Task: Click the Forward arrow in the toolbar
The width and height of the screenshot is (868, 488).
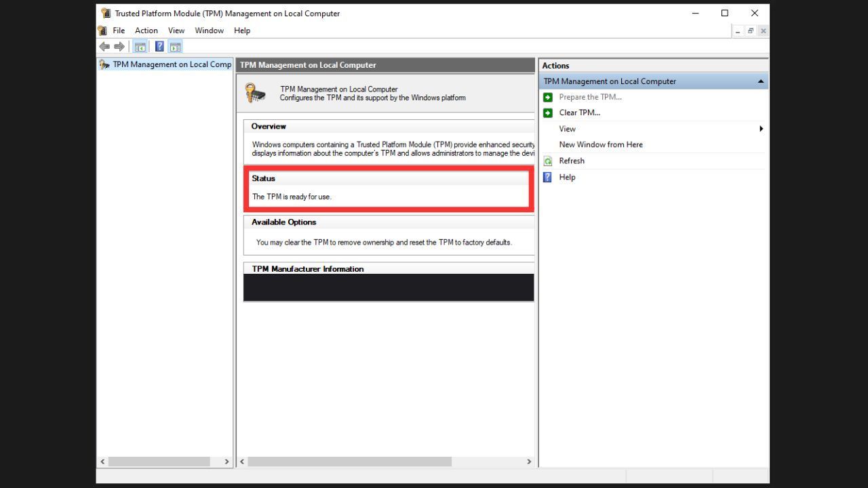Action: [x=119, y=47]
